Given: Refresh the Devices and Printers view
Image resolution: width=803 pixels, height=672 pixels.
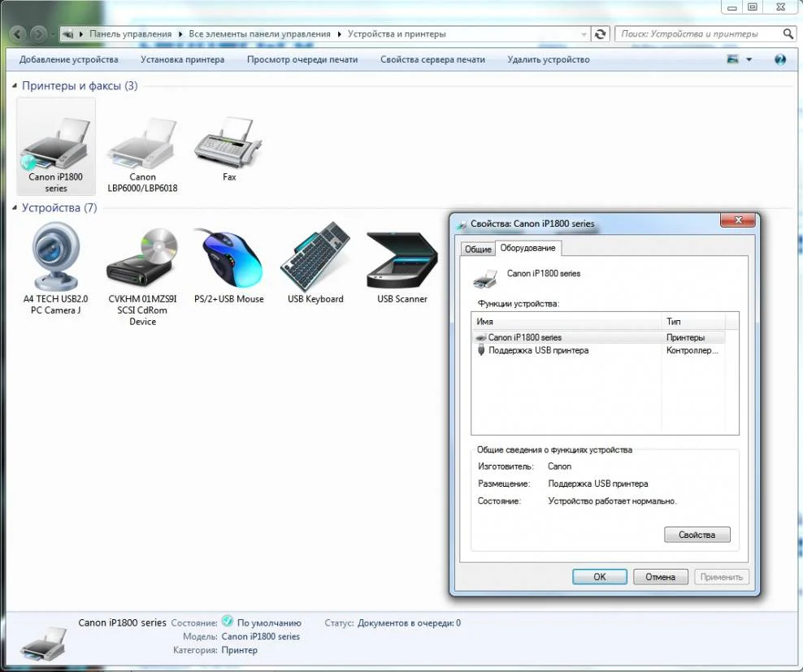Looking at the screenshot, I should tap(600, 34).
